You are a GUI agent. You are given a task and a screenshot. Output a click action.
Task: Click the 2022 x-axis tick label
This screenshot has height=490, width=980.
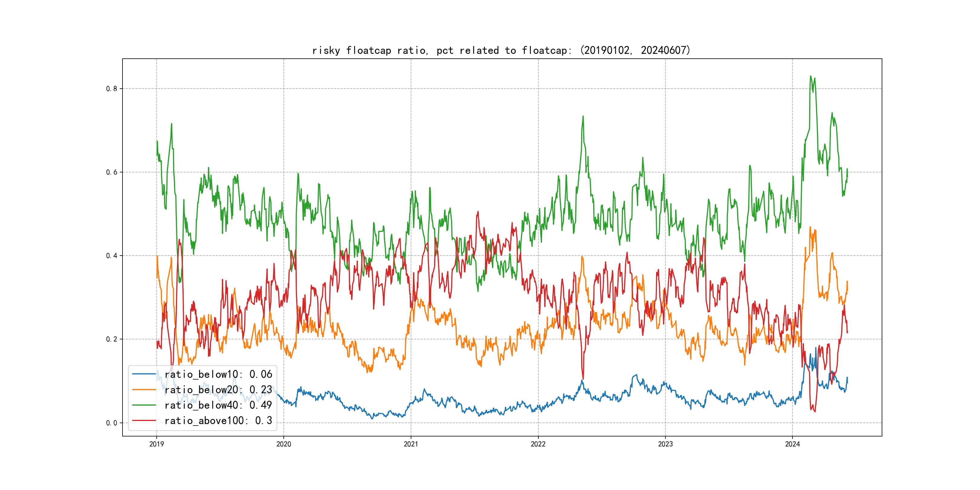click(x=538, y=444)
